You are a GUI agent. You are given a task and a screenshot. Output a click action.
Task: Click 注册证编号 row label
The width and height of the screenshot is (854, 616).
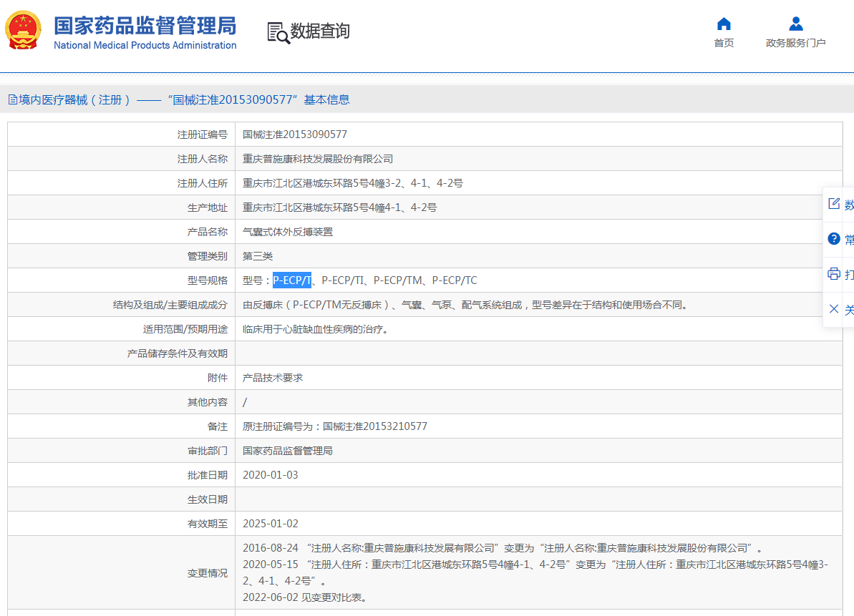(202, 135)
